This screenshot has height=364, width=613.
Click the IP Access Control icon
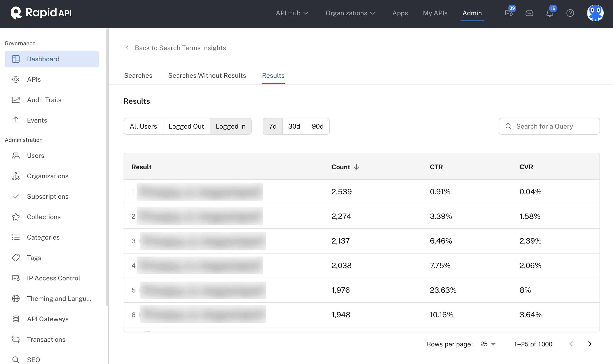click(x=16, y=278)
